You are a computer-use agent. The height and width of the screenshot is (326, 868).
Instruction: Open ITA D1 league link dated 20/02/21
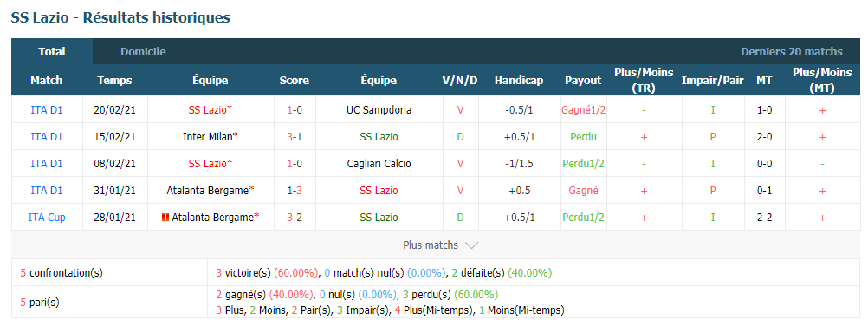(x=47, y=110)
